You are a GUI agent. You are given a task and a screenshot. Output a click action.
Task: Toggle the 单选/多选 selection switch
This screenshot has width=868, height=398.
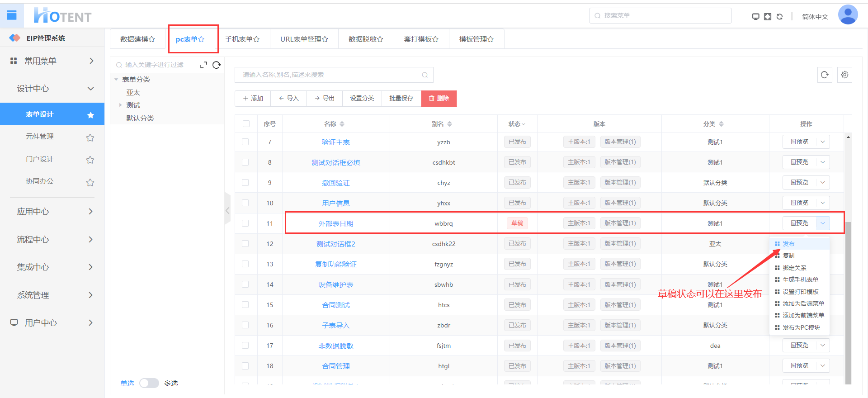coord(149,383)
